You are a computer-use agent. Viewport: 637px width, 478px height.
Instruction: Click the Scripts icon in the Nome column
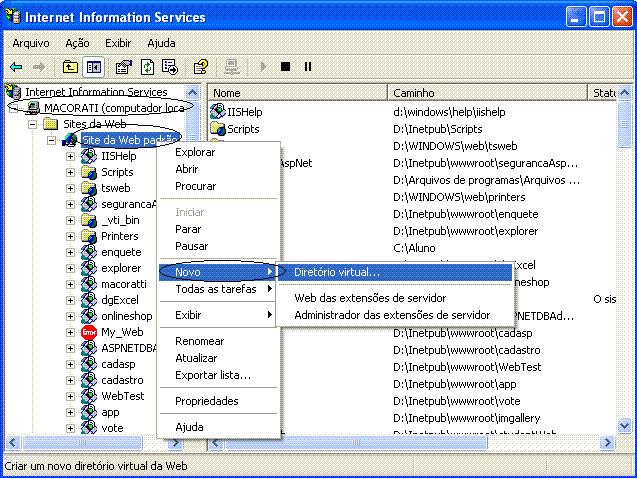tap(218, 128)
